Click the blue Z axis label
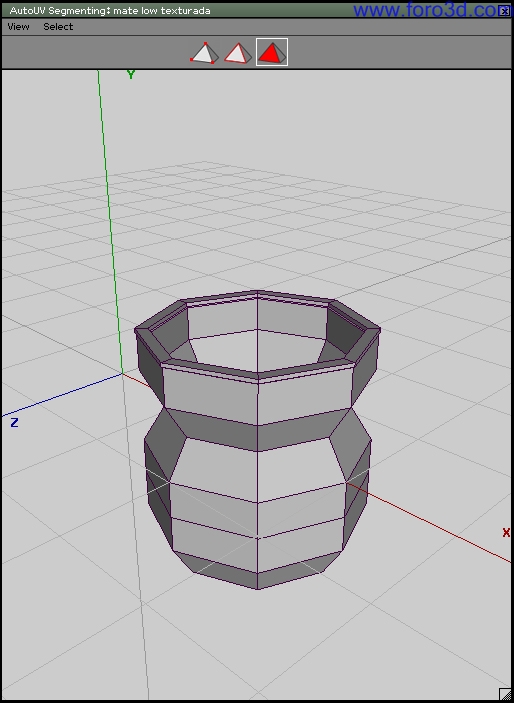Screen dimensions: 514x703 (14, 422)
